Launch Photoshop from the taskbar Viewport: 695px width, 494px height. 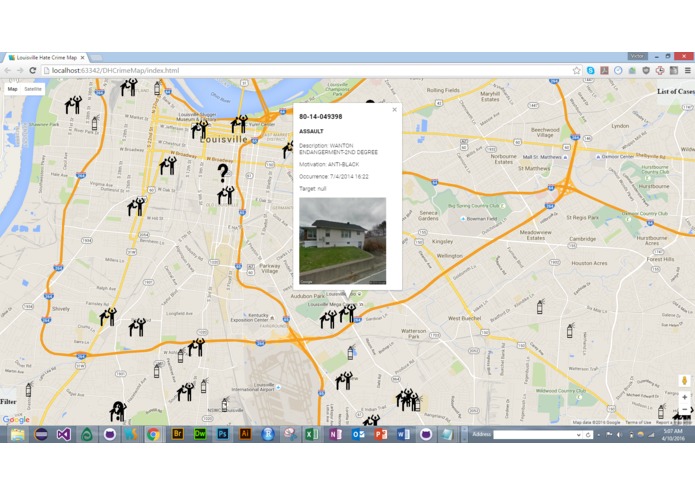pos(223,434)
